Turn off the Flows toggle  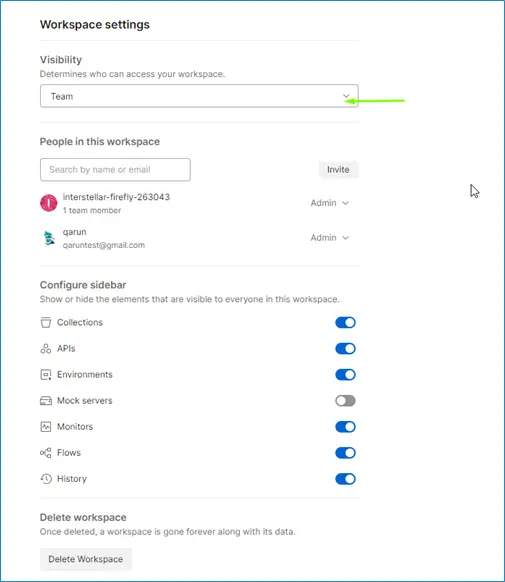(x=345, y=453)
